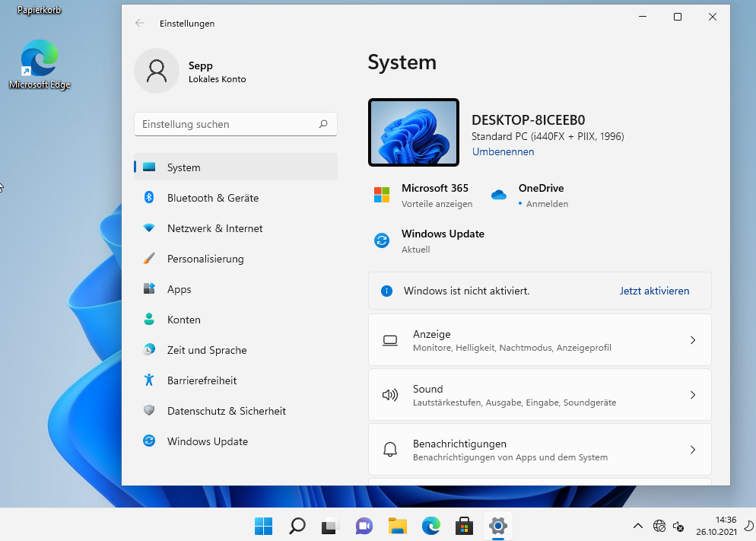Click Vorteile anzeigen under Microsoft 365
This screenshot has height=541, width=756.
coord(437,204)
